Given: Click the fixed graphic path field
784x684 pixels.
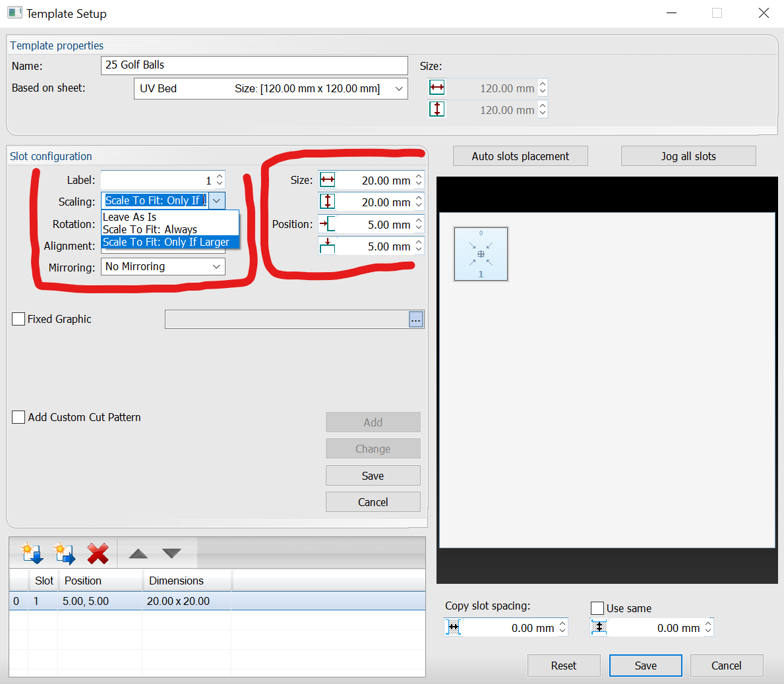Looking at the screenshot, I should click(x=287, y=320).
